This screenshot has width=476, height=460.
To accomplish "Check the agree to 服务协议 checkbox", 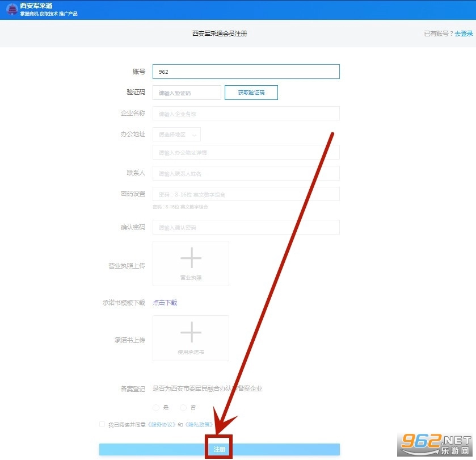I will 102,424.
